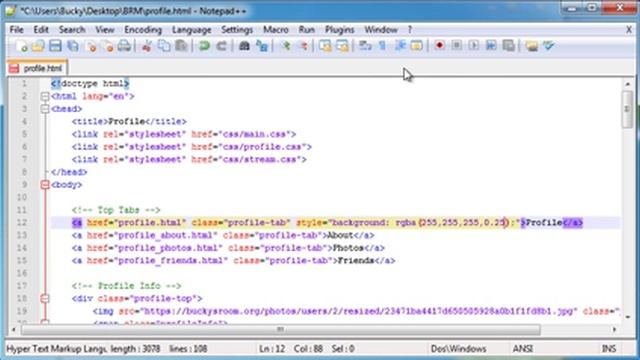The height and width of the screenshot is (360, 640).
Task: Open the Replace toolbar icon
Action: [x=262, y=46]
